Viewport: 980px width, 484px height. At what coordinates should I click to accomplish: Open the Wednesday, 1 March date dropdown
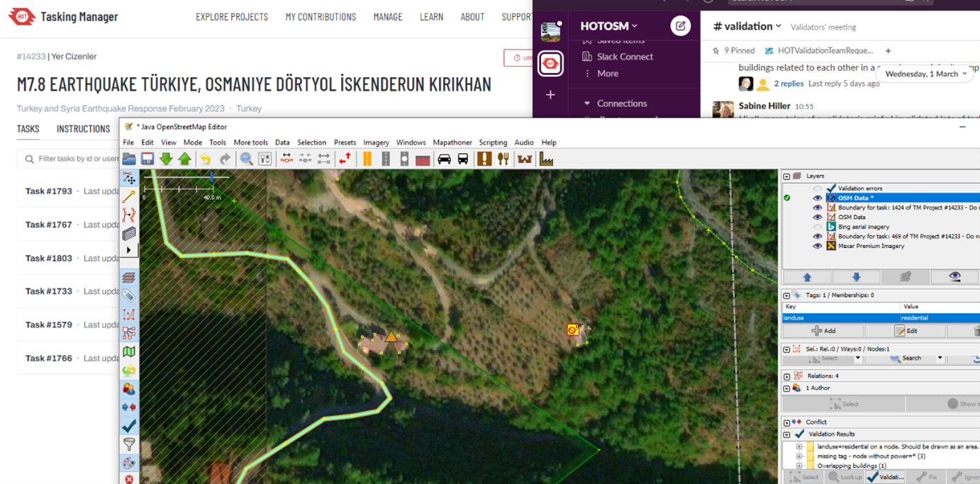(x=925, y=74)
